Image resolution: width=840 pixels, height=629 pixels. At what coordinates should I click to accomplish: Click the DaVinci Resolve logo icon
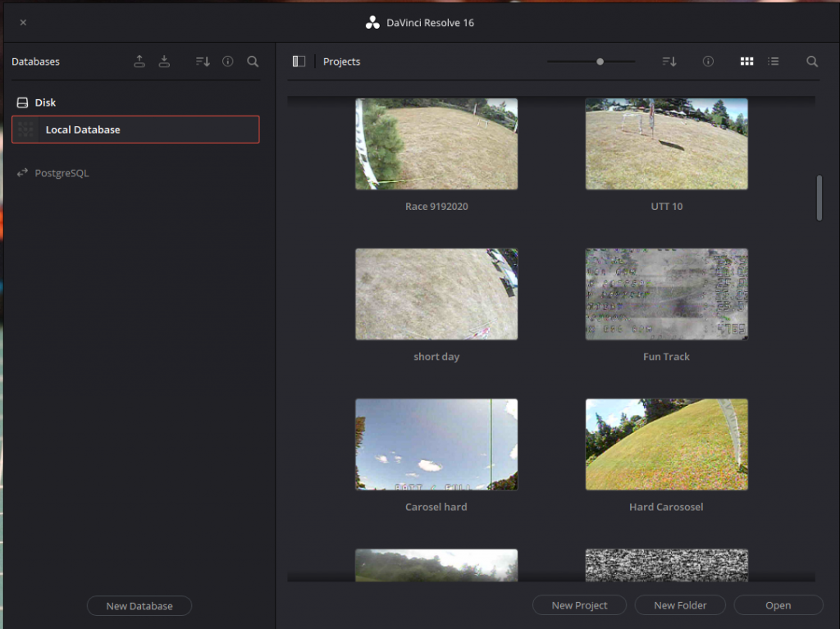[x=372, y=22]
